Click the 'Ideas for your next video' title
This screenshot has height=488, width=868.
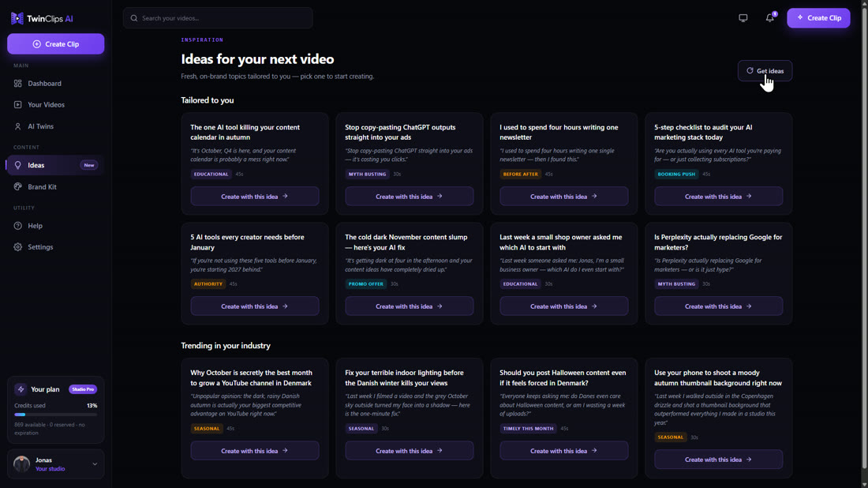pyautogui.click(x=257, y=59)
